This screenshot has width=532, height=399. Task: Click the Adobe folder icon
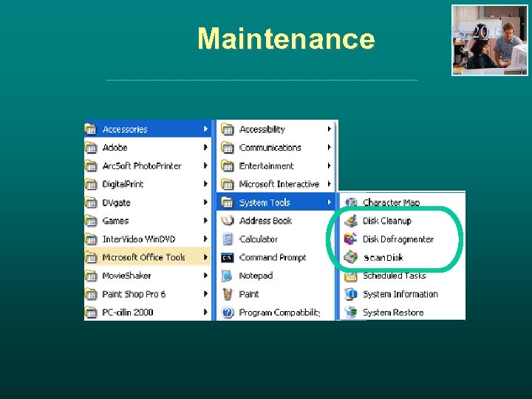coord(91,147)
